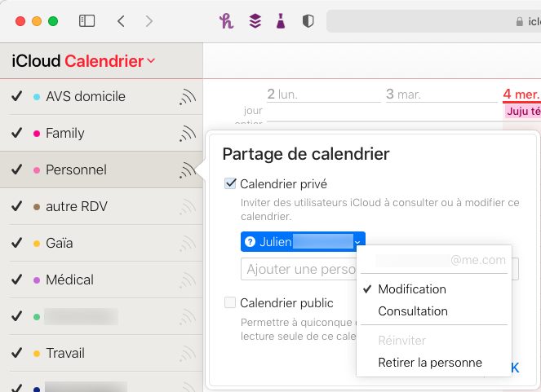541x392 pixels.
Task: Click the purple flask extension icon
Action: pos(281,21)
